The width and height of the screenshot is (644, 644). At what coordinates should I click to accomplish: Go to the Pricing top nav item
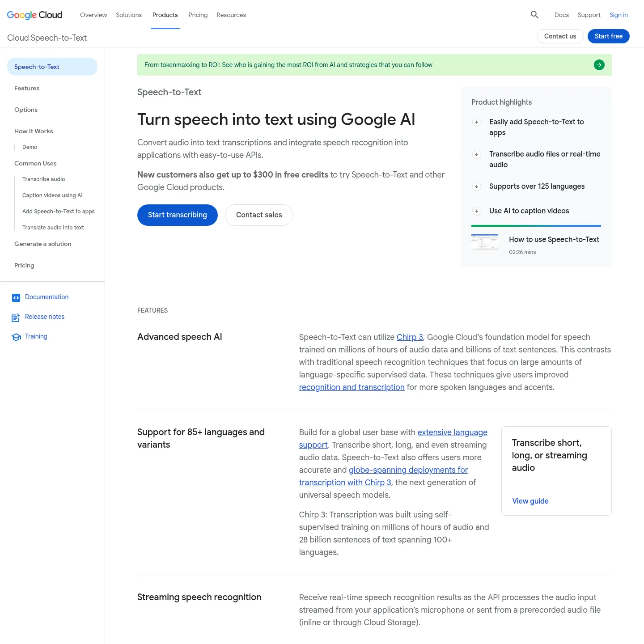click(x=198, y=15)
